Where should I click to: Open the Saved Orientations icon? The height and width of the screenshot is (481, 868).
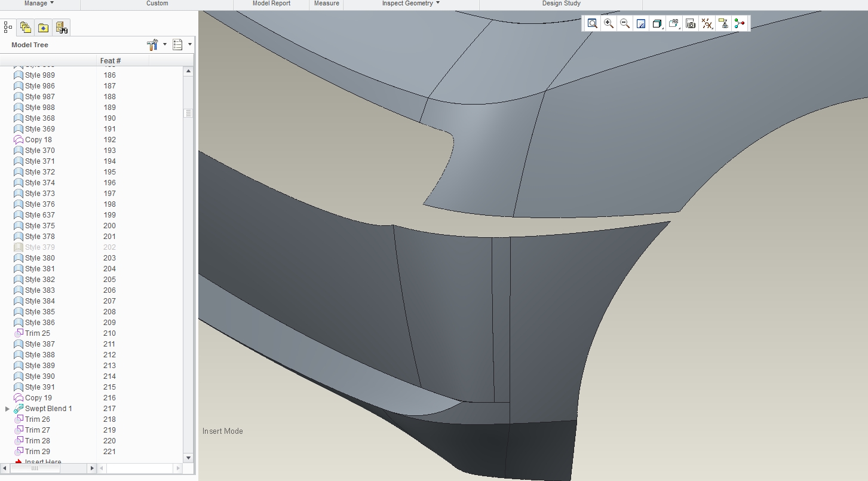[674, 24]
